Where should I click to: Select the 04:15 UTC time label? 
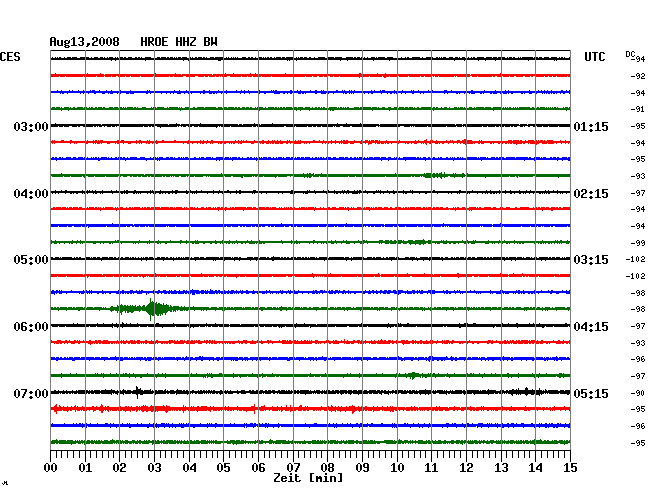coord(591,327)
